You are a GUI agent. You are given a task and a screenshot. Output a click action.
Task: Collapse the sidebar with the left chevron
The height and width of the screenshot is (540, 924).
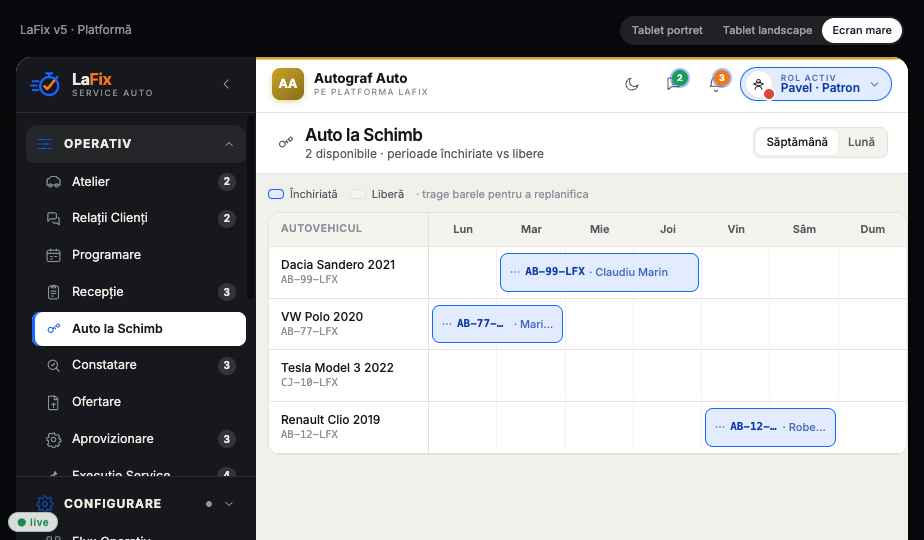[226, 84]
